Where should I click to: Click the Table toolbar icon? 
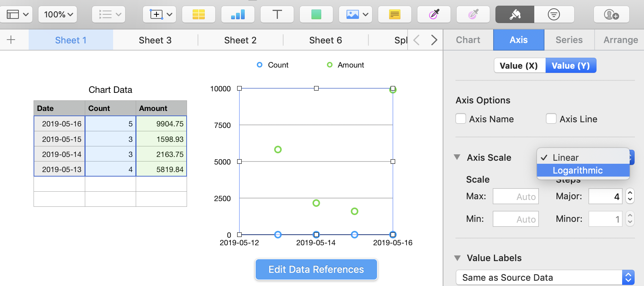(198, 15)
